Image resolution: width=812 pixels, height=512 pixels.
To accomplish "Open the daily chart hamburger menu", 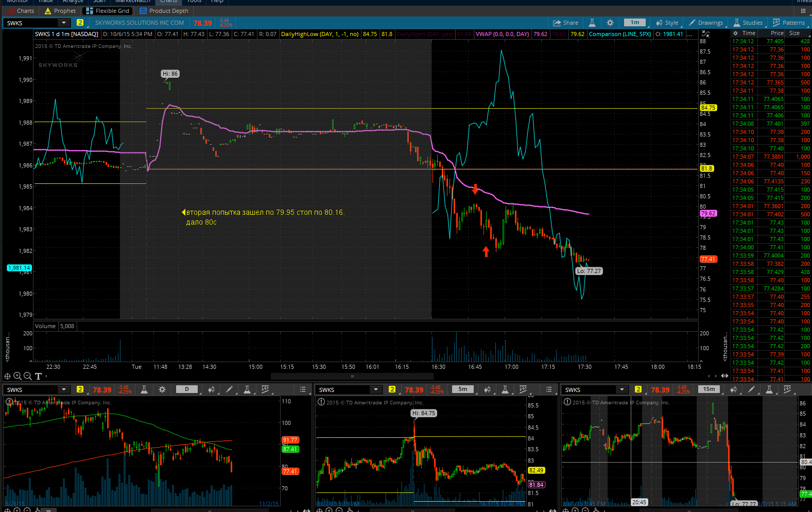I will point(303,389).
